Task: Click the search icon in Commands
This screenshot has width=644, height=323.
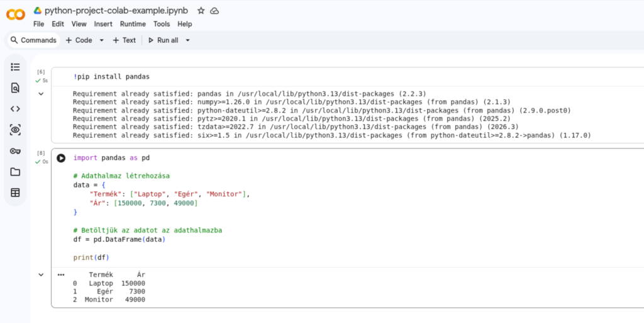Action: (x=14, y=40)
